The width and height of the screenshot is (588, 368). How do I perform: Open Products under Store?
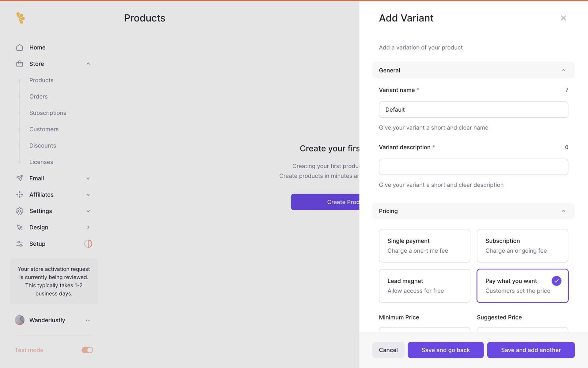41,80
